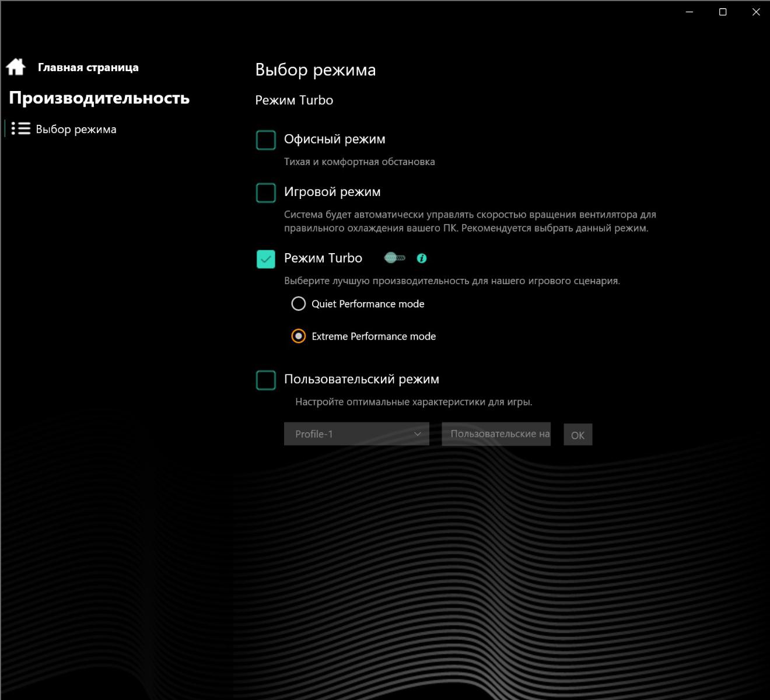
Task: Maximize the application window
Action: pos(723,12)
